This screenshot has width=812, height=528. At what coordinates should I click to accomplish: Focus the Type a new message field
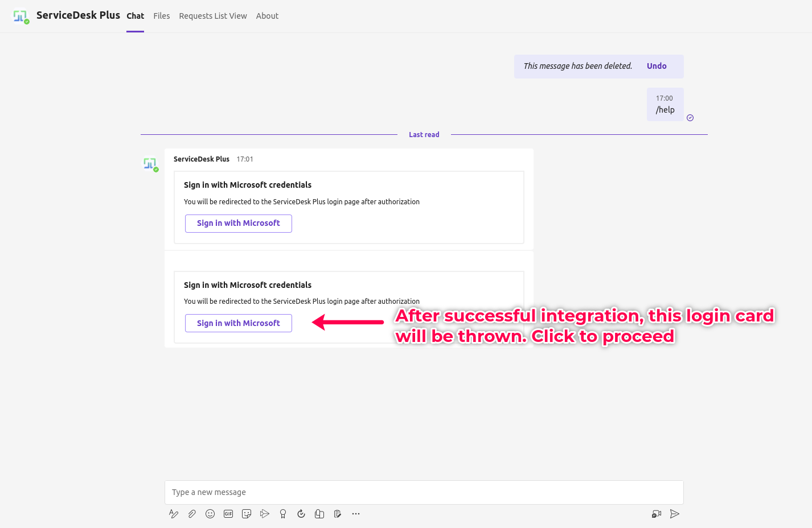pyautogui.click(x=424, y=492)
